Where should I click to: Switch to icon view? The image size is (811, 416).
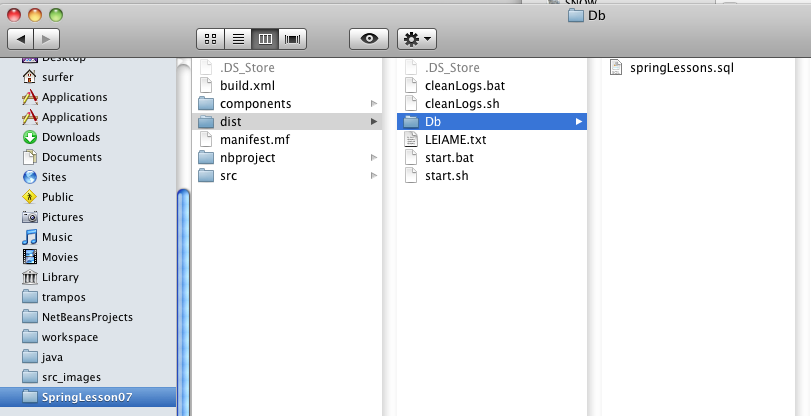pos(211,39)
